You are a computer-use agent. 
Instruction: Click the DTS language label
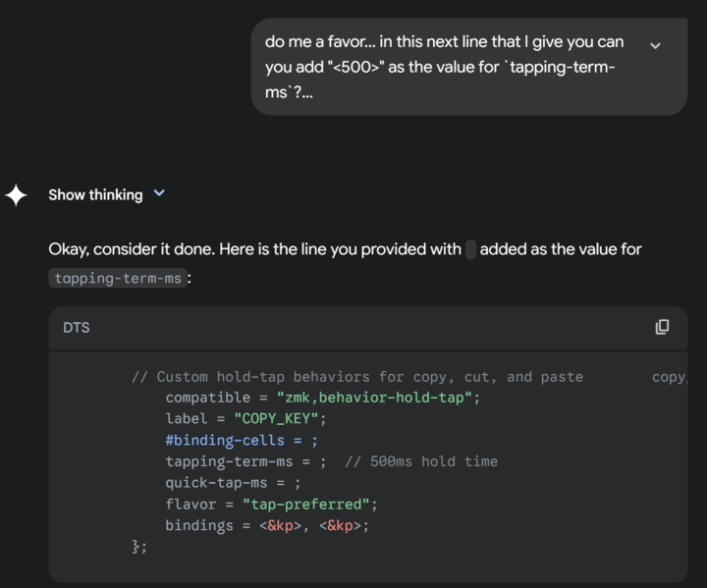77,327
